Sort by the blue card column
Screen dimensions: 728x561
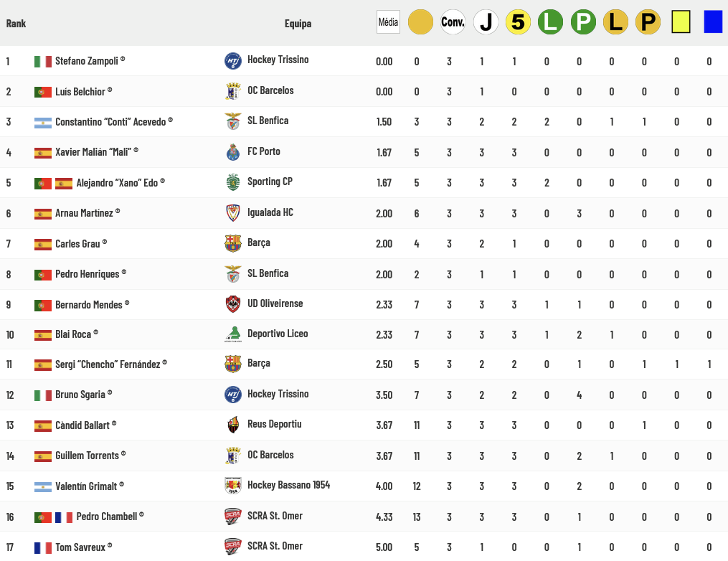713,22
